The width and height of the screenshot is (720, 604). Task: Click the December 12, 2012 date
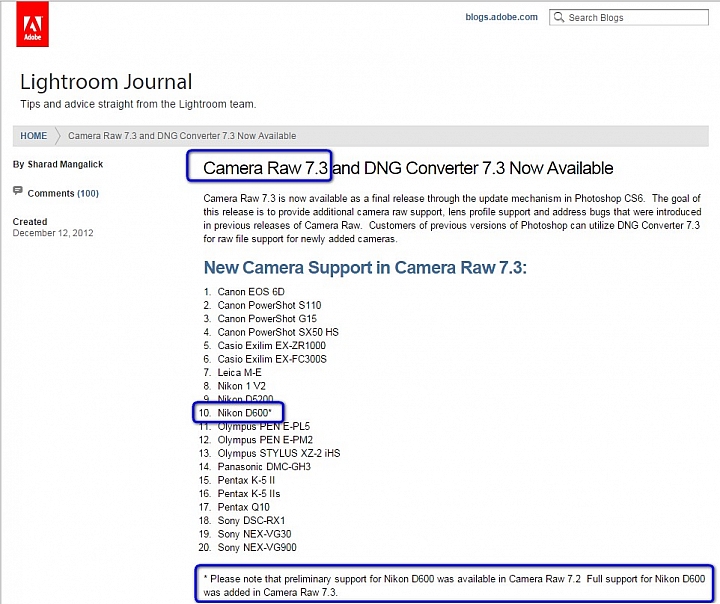pos(53,233)
